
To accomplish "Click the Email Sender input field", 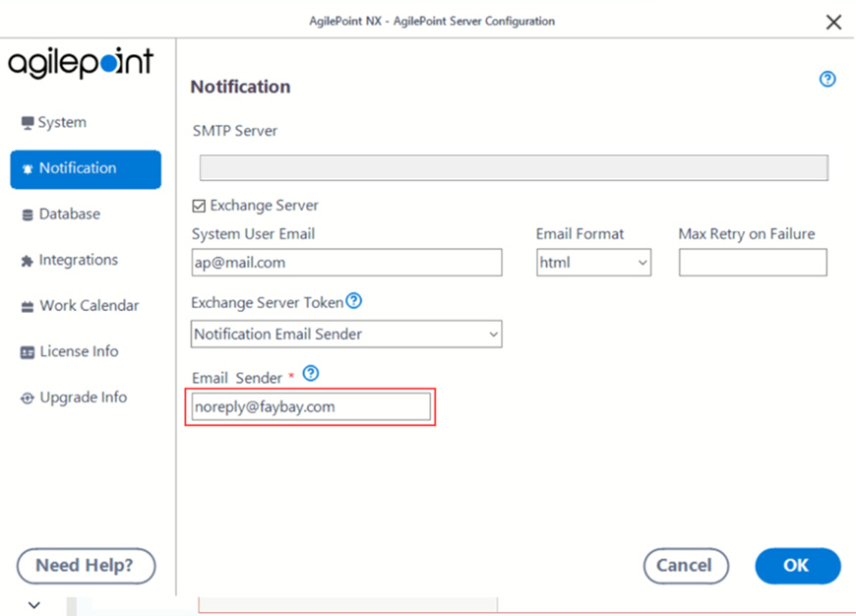I will pos(311,406).
